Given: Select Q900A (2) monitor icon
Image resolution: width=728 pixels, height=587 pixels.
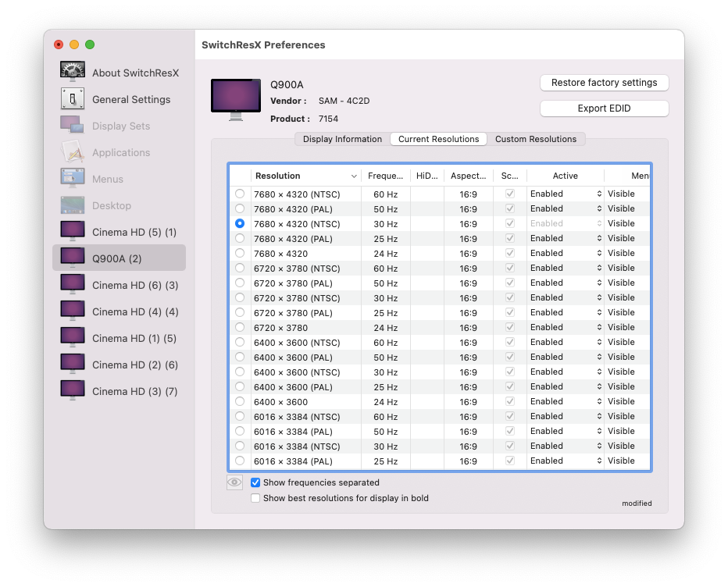Looking at the screenshot, I should pos(73,258).
